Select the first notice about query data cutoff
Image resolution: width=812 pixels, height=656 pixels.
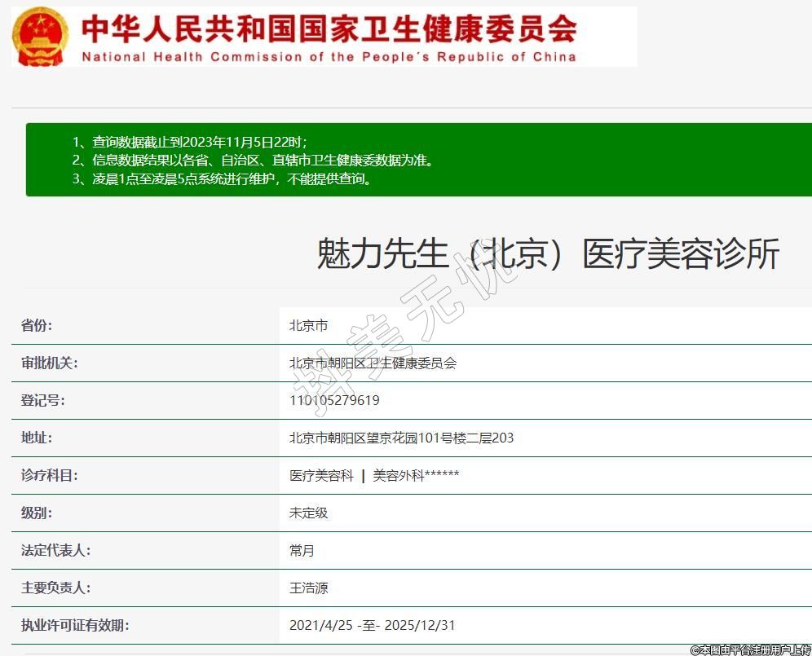pos(189,142)
